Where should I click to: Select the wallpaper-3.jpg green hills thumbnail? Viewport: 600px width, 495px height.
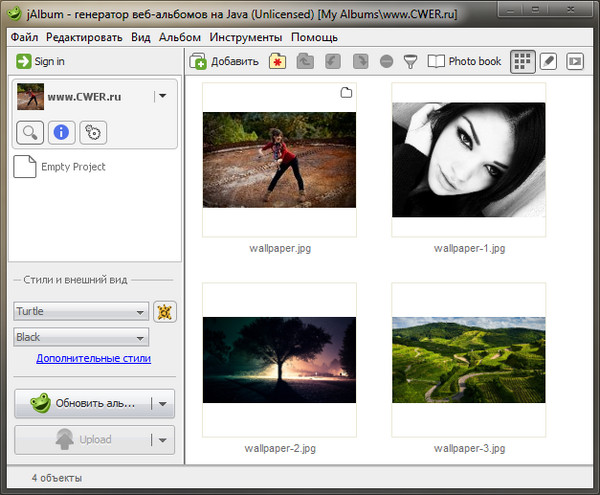(x=468, y=359)
